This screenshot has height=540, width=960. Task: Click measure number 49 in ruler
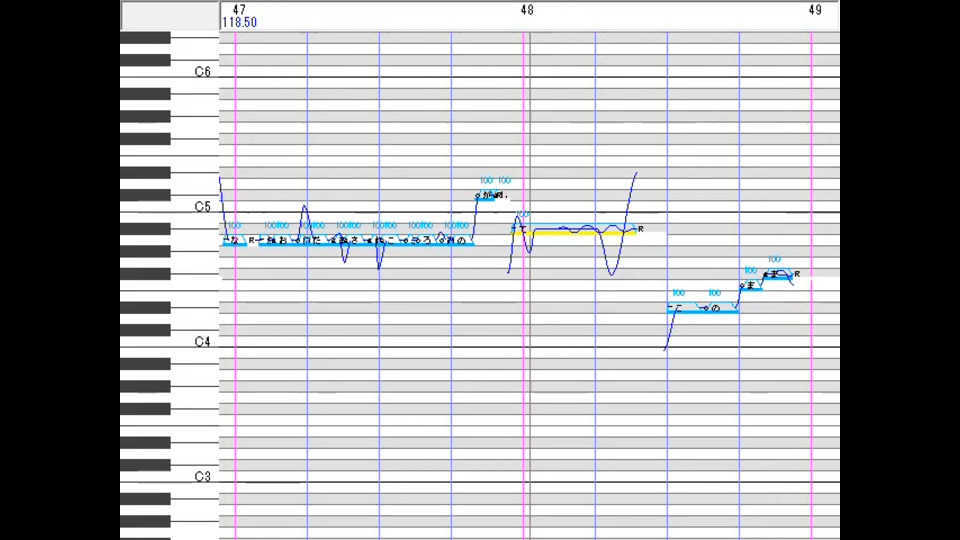[815, 10]
